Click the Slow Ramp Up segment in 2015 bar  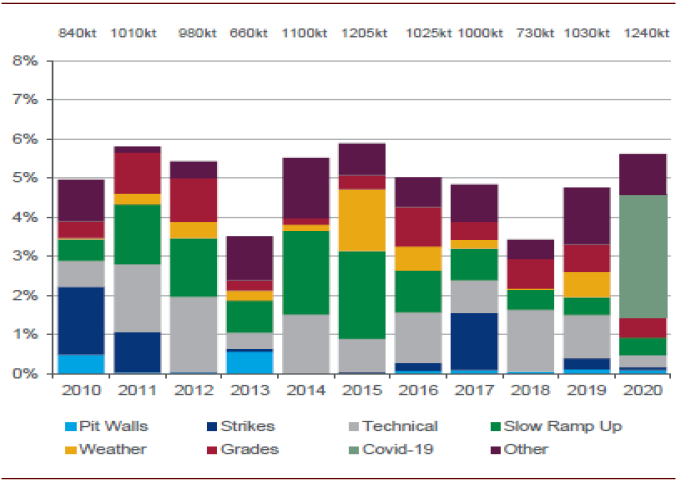(362, 295)
